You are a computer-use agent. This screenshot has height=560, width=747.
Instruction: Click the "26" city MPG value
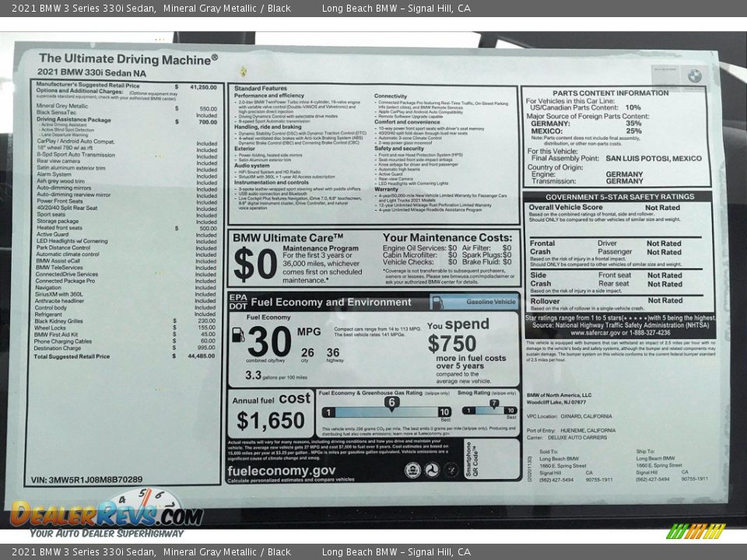(x=307, y=353)
